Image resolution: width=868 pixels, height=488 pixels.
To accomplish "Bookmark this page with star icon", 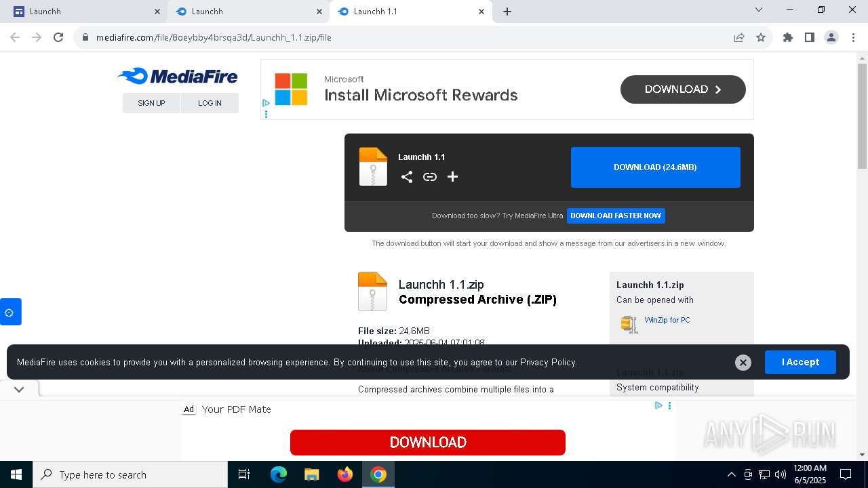I will pyautogui.click(x=761, y=37).
